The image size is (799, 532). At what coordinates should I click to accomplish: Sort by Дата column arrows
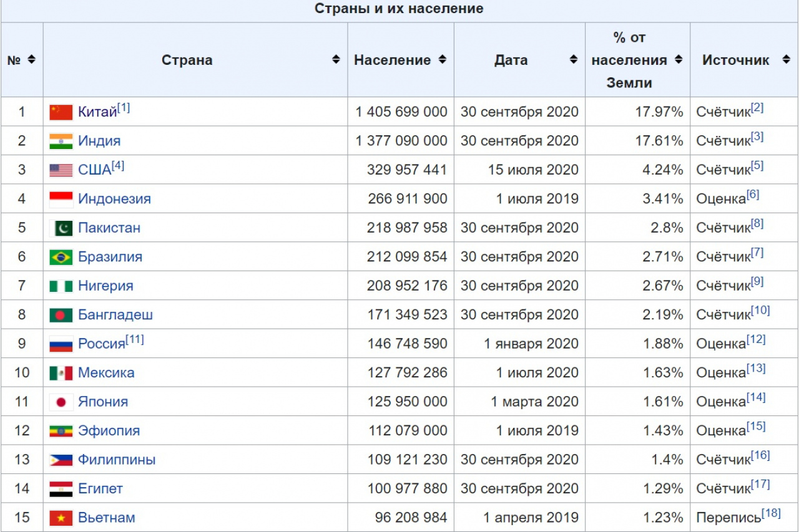pos(573,60)
